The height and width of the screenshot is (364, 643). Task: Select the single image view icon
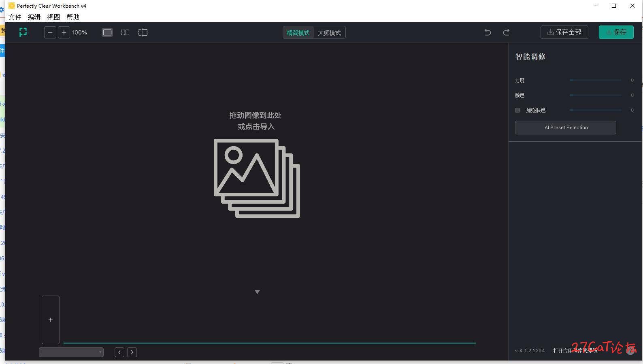(x=107, y=32)
